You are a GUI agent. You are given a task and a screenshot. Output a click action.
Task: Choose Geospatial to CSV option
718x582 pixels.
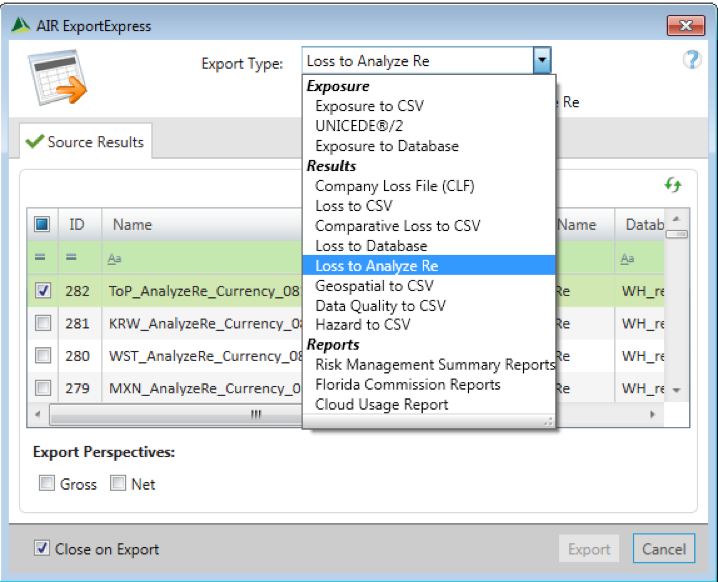click(374, 286)
